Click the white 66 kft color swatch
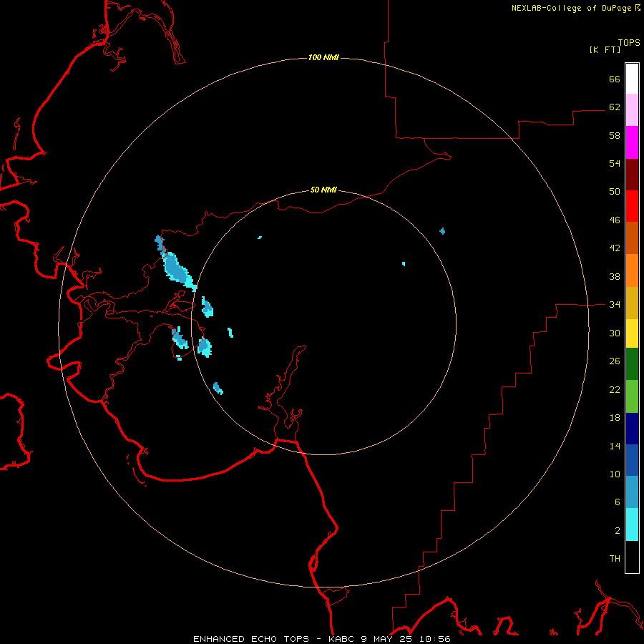The height and width of the screenshot is (644, 644). (x=632, y=79)
